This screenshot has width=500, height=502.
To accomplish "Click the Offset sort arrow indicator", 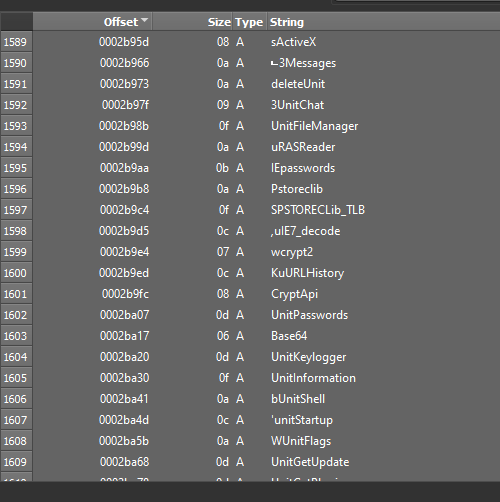I will pos(144,20).
